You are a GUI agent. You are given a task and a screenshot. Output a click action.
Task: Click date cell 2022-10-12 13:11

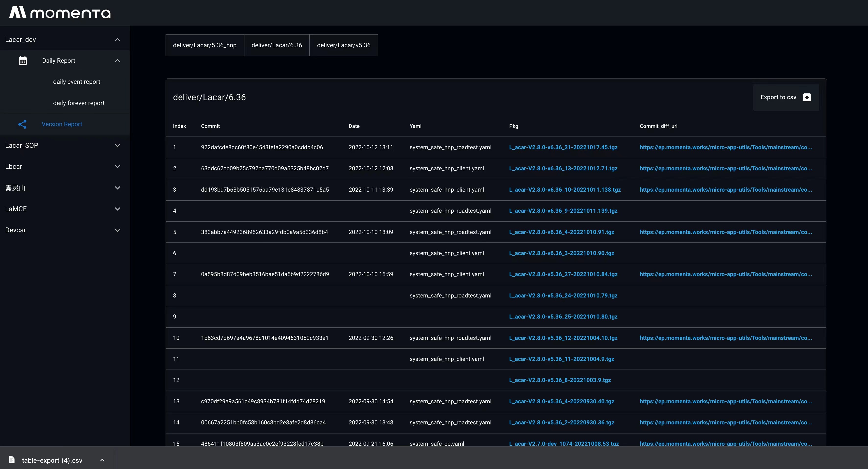click(x=371, y=147)
